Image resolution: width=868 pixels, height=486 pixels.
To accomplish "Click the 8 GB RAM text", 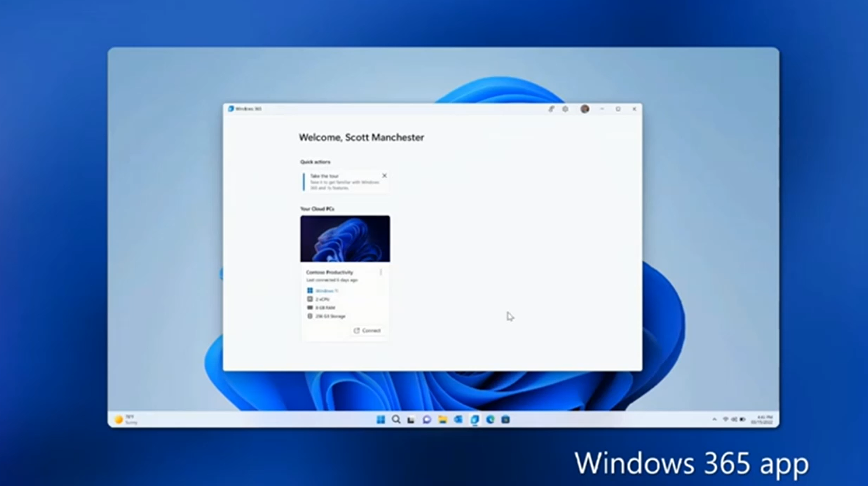I will 325,308.
